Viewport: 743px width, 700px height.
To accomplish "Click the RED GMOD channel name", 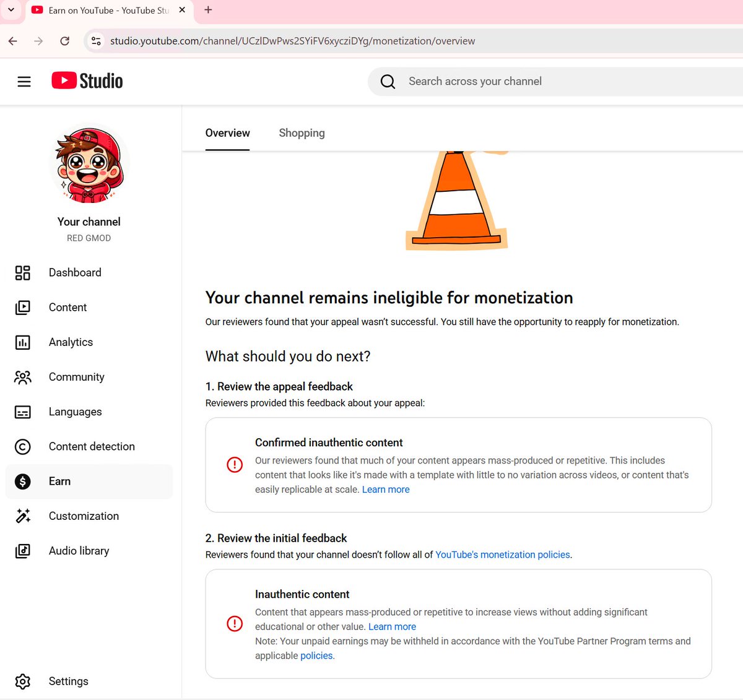I will [89, 238].
